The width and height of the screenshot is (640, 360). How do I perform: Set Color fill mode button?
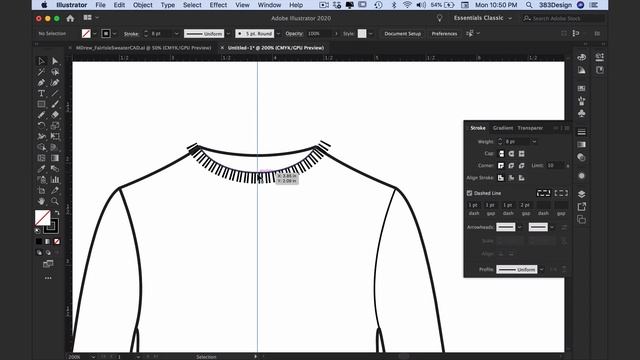(39, 242)
